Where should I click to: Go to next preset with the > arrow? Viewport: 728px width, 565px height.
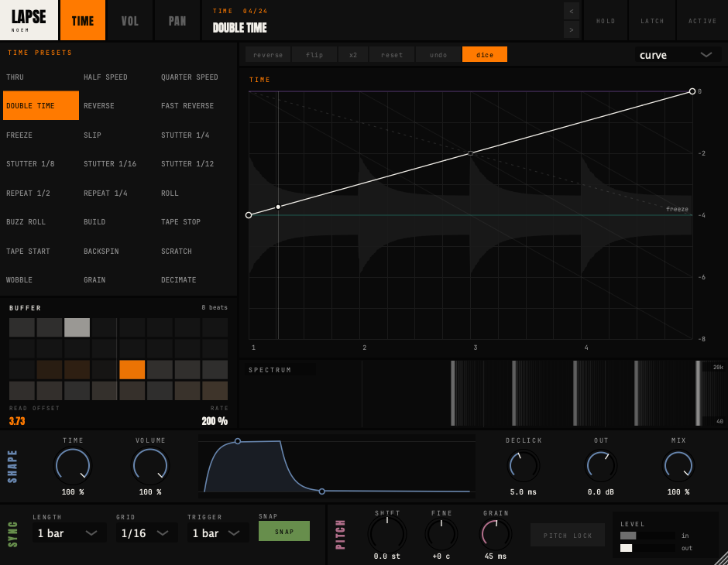[x=571, y=29]
